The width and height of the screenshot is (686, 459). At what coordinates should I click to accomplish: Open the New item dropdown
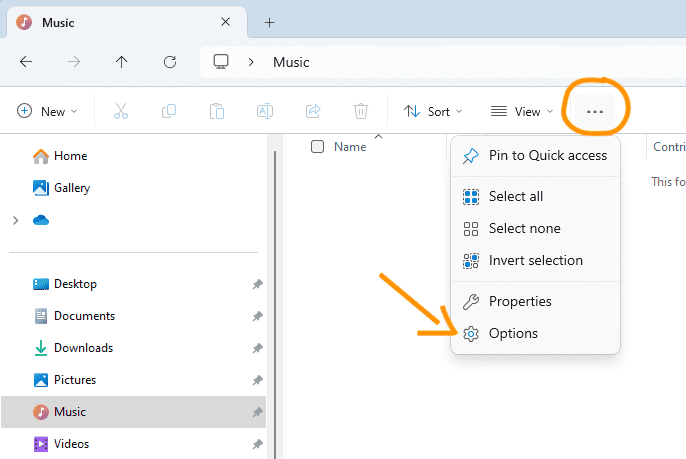click(47, 111)
